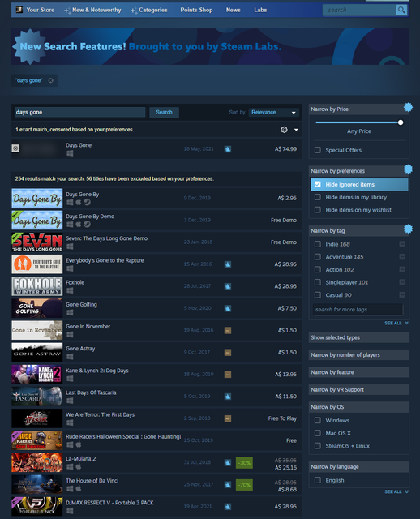The width and height of the screenshot is (420, 519).
Task: Click the censored thumbnail icon for Days Gone
Action: point(15,148)
